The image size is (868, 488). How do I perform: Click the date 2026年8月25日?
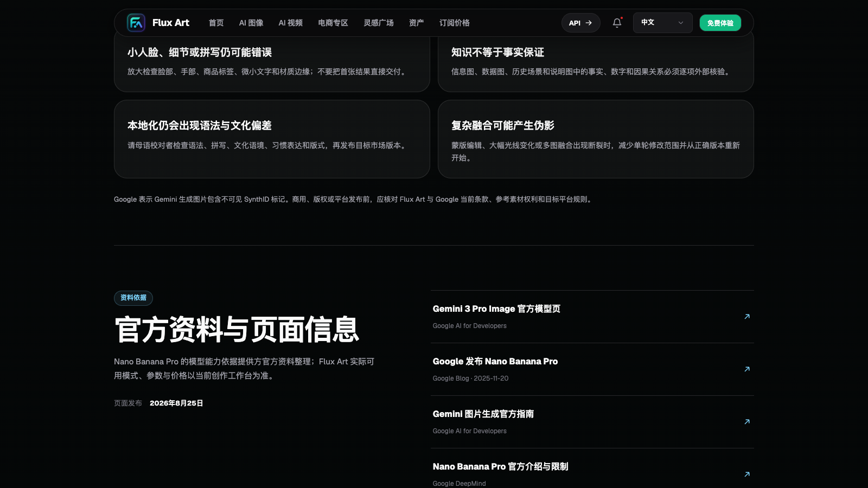pos(176,403)
